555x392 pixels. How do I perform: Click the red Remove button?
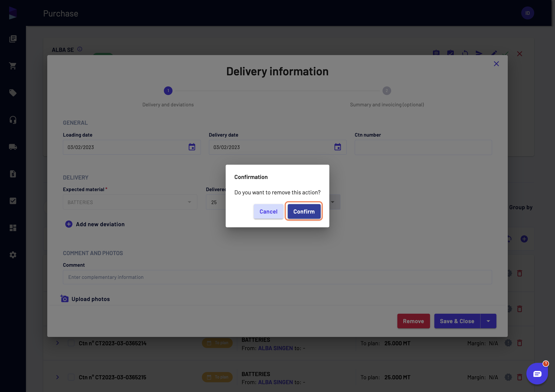413,321
